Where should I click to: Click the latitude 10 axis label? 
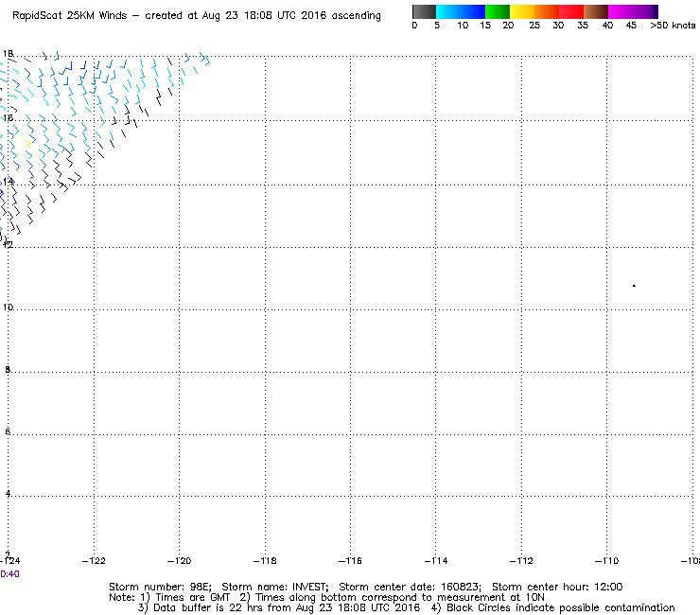(8, 307)
